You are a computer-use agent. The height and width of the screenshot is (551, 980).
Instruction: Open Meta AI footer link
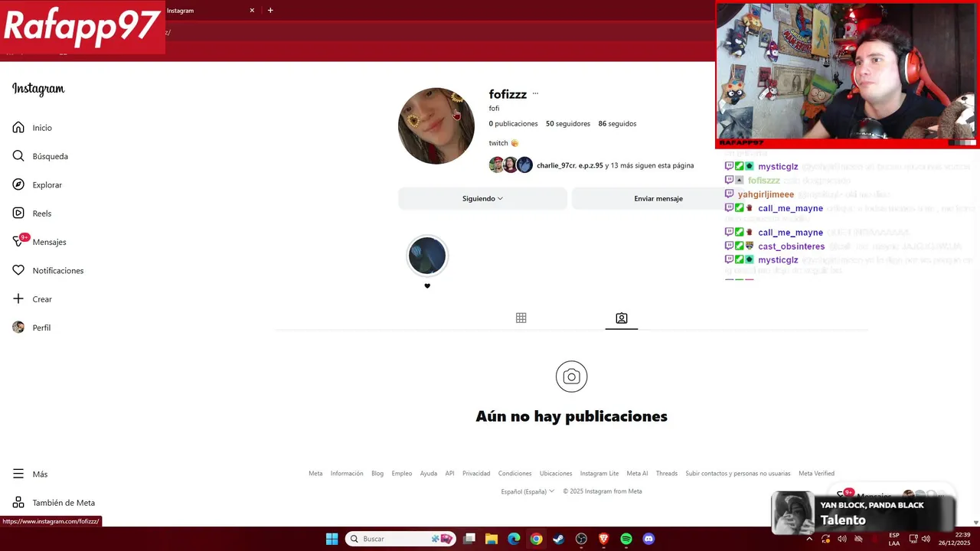(x=637, y=473)
